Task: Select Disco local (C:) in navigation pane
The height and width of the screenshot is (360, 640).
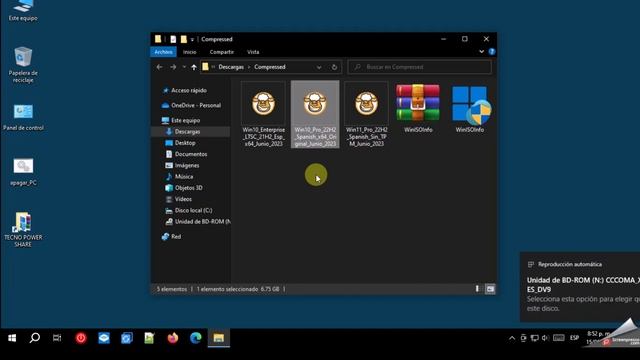Action: click(x=193, y=210)
